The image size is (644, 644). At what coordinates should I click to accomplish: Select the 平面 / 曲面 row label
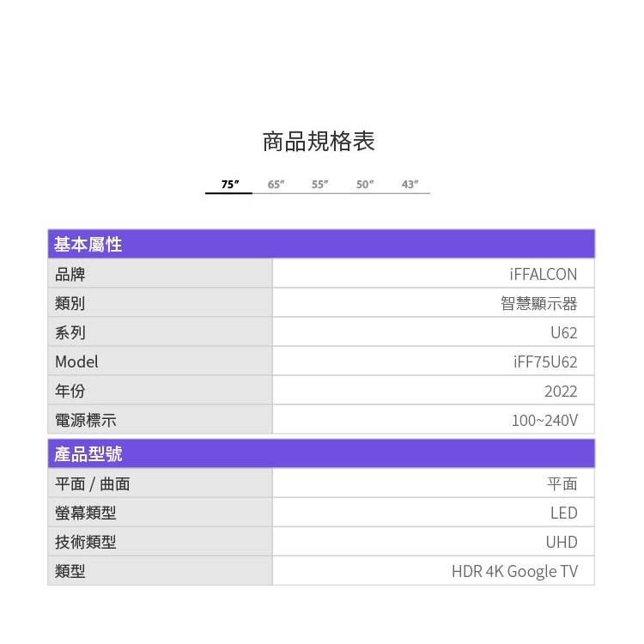click(93, 483)
